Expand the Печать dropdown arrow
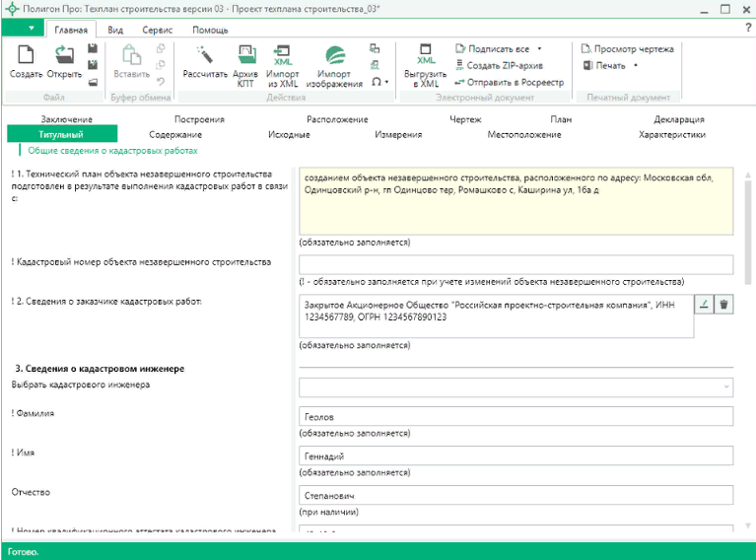This screenshot has width=756, height=560. (x=635, y=66)
